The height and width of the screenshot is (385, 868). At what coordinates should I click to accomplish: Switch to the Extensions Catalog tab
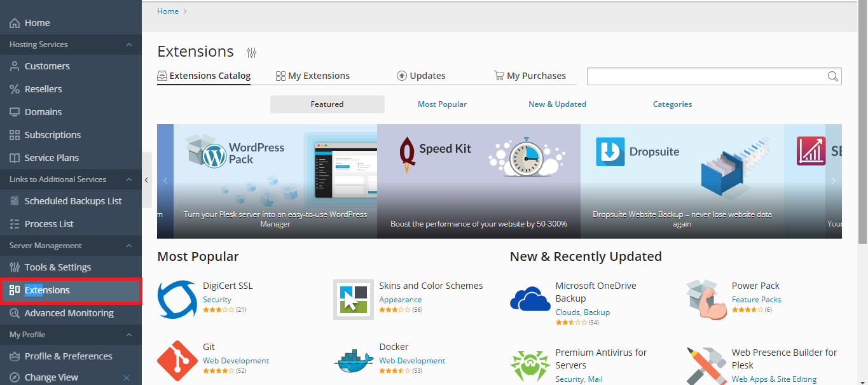[204, 76]
